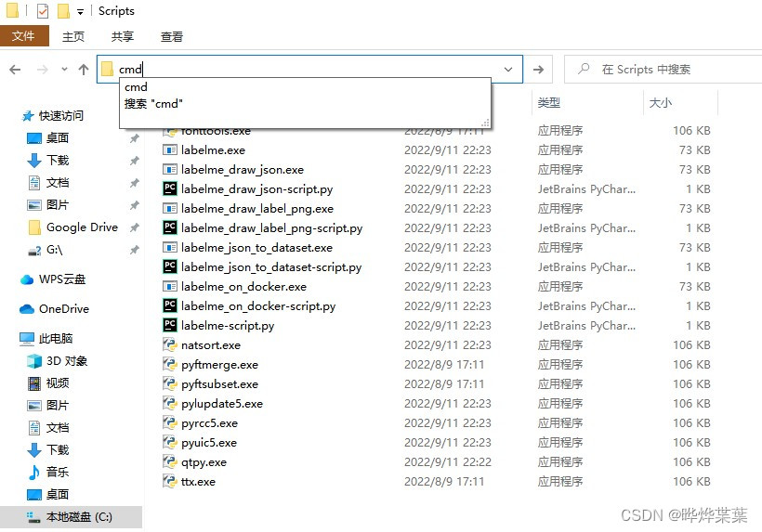
Task: Click the ttx.exe file name
Action: click(198, 482)
